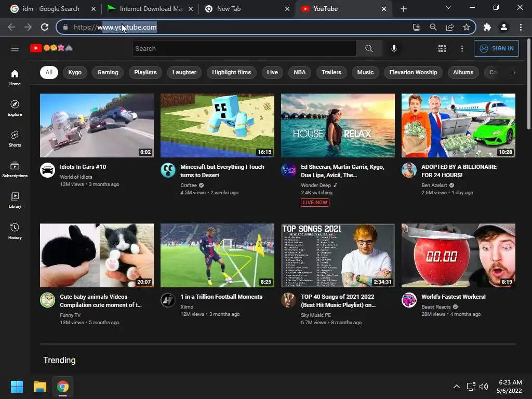
Task: Open History in sidebar
Action: pos(15,231)
